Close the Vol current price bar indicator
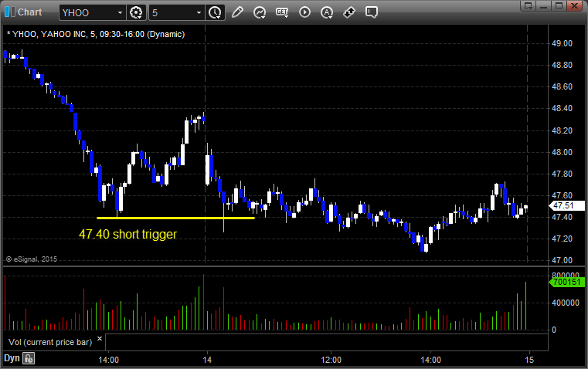588x369 pixels. pos(100,339)
